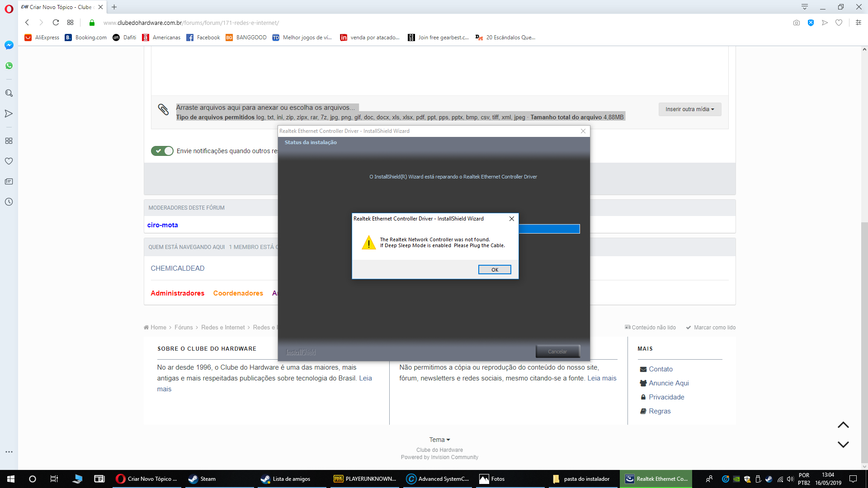
Task: Toggle reply notifications switch
Action: pos(162,151)
